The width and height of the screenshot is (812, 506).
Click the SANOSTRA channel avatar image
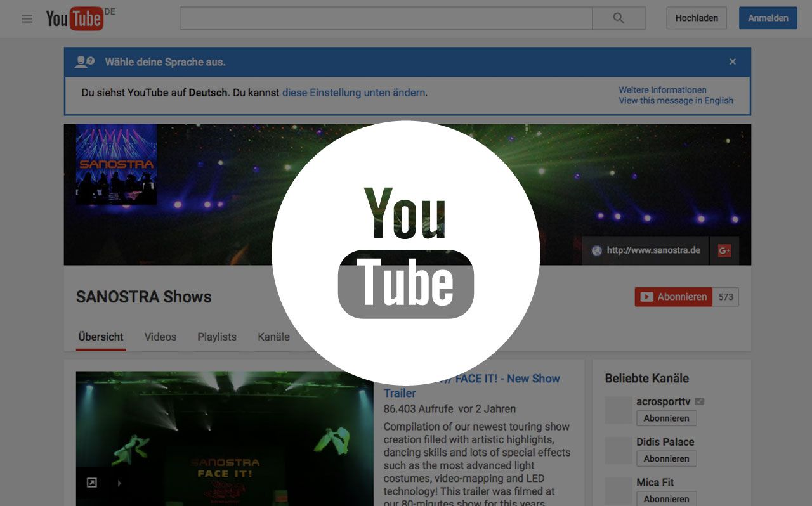[x=116, y=164]
